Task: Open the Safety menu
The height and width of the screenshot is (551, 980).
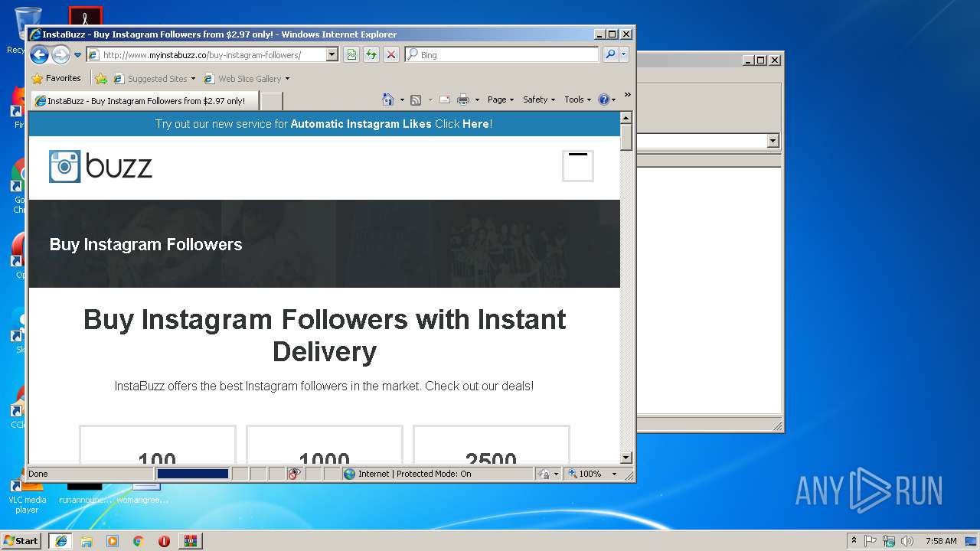Action: tap(539, 99)
